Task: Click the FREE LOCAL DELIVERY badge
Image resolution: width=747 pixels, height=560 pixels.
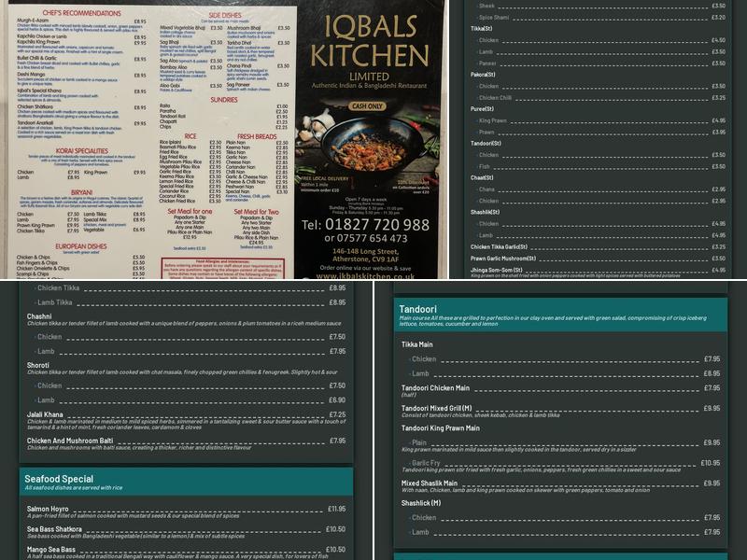Action: point(322,181)
